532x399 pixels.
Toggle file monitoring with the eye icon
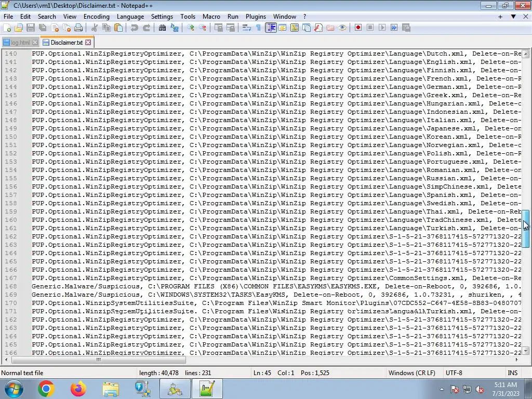click(342, 28)
